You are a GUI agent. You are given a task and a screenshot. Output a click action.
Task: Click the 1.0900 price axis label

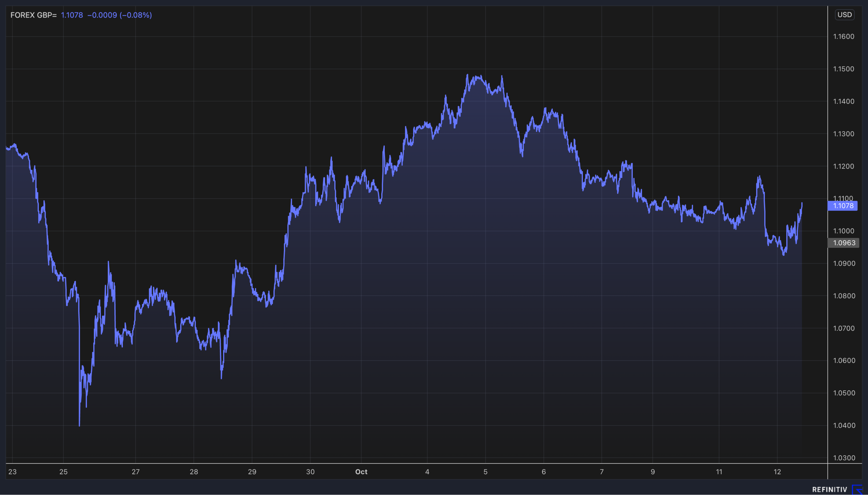pyautogui.click(x=844, y=264)
